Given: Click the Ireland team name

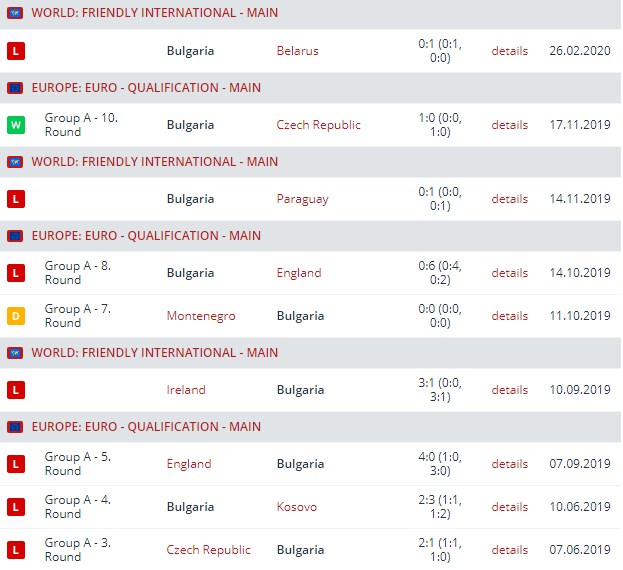Looking at the screenshot, I should [x=186, y=390].
